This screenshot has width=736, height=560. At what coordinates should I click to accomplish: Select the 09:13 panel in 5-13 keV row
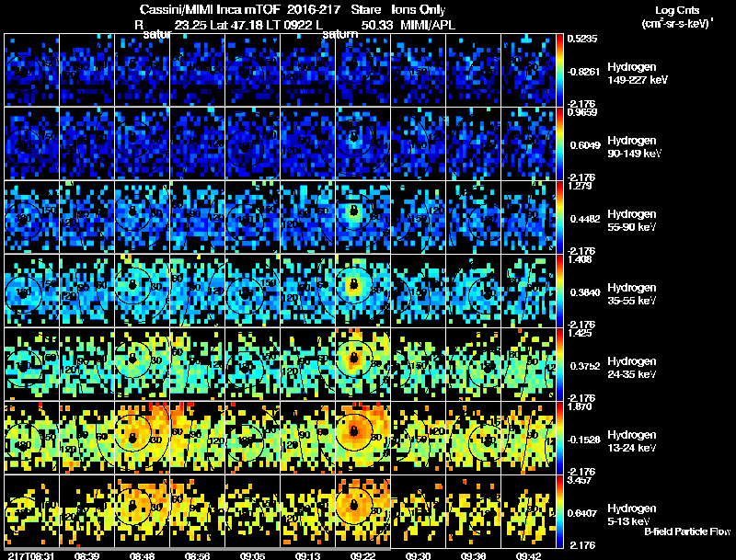tap(308, 511)
